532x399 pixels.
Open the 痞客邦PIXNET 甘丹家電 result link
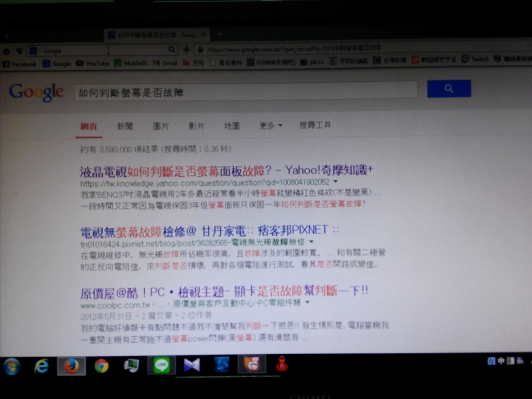click(x=209, y=231)
